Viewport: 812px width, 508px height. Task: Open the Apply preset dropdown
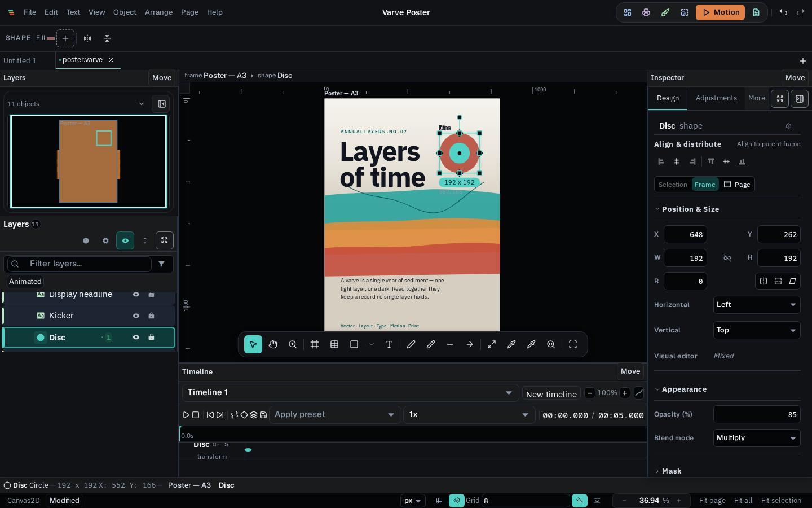[x=335, y=415]
